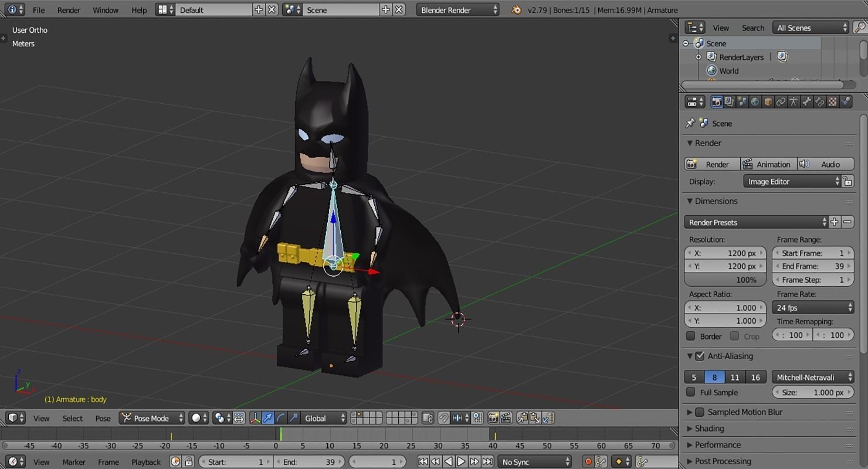This screenshot has height=469, width=868.
Task: Open the Global orientation dropdown
Action: click(x=325, y=418)
